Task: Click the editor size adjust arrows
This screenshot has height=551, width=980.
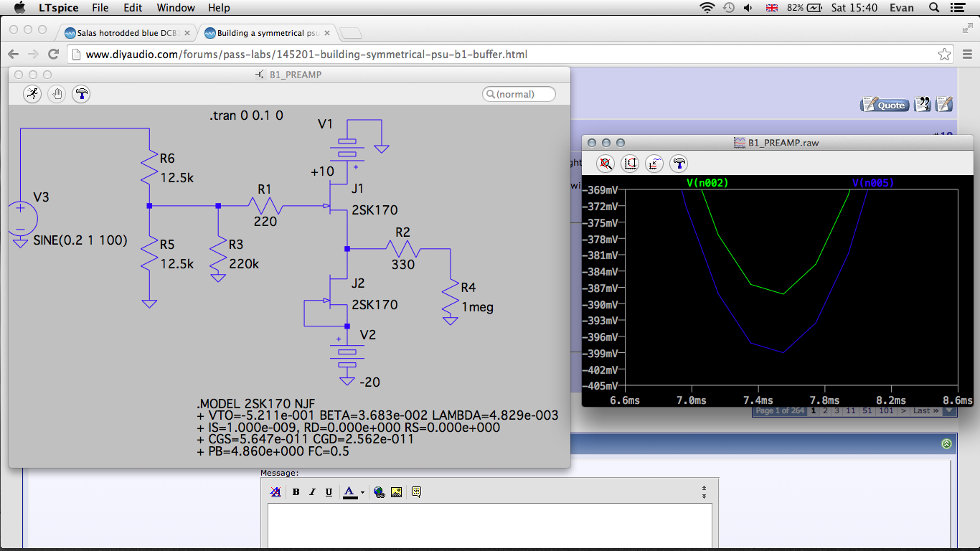Action: pyautogui.click(x=704, y=492)
